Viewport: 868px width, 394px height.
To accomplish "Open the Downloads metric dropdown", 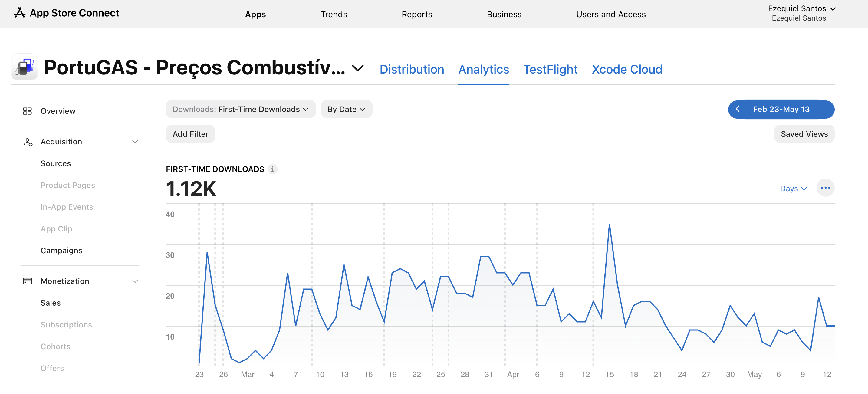I will (x=241, y=109).
